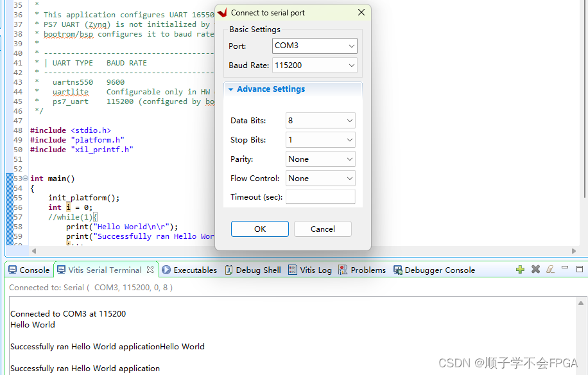Close the Connect to serial port dialog
This screenshot has width=588, height=375.
361,12
